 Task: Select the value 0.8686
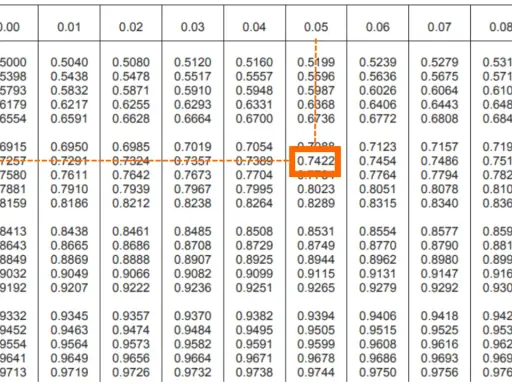tap(131, 246)
